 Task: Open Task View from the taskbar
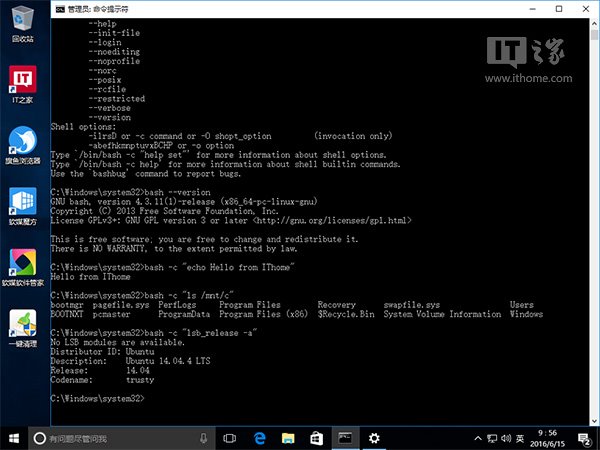point(229,439)
